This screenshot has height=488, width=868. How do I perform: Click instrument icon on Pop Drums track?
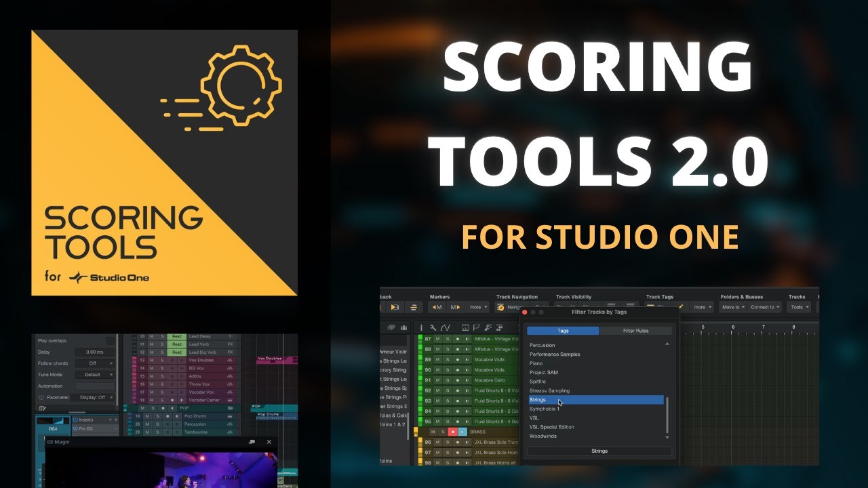(229, 416)
